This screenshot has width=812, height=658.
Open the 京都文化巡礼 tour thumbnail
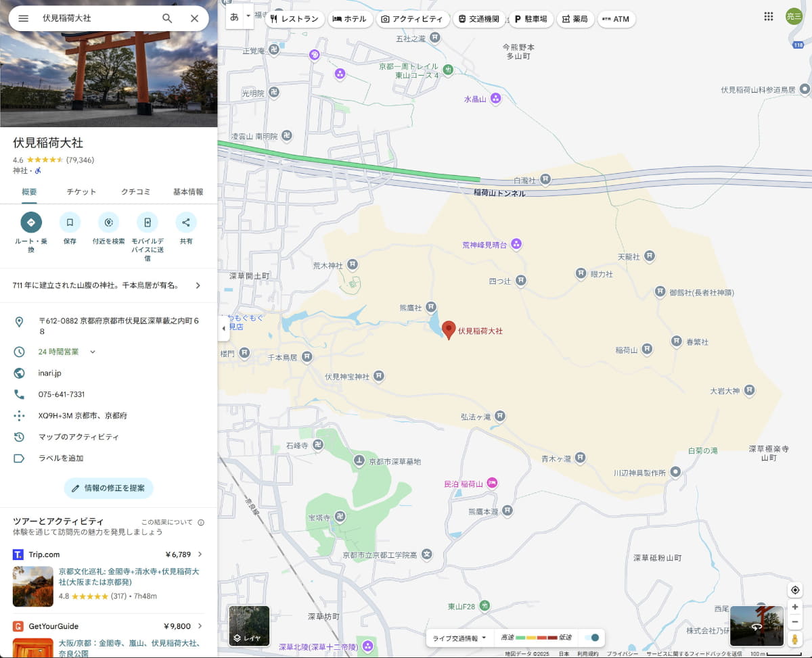(x=32, y=586)
